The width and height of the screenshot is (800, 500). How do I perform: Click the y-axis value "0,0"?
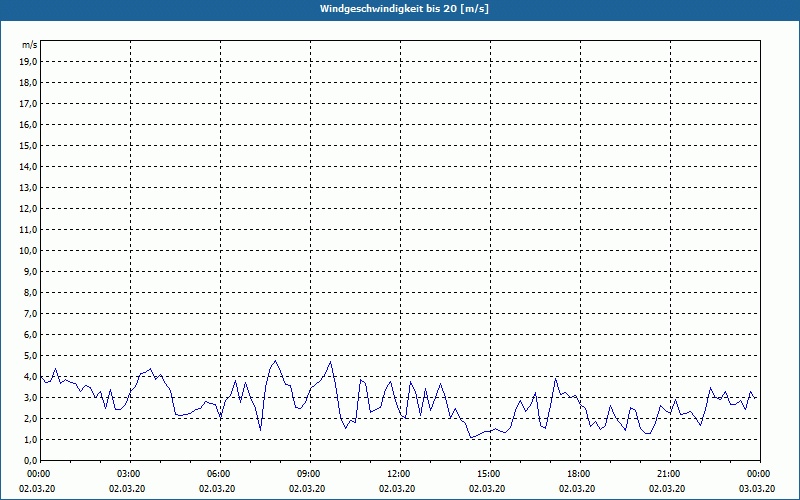30,460
